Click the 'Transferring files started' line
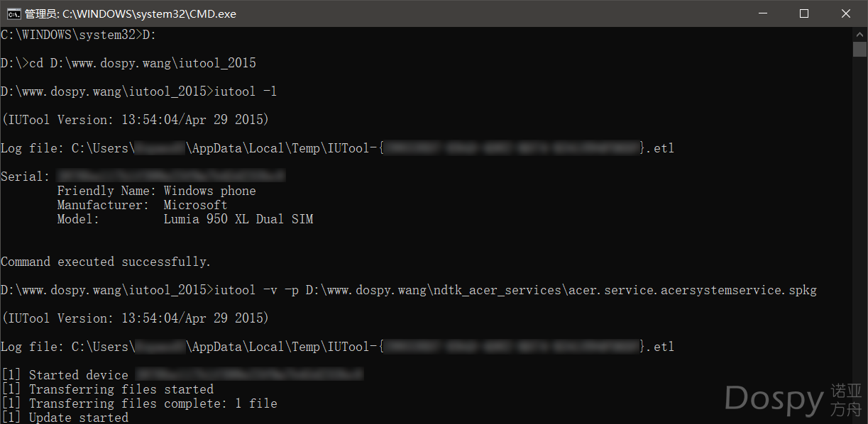Image resolution: width=868 pixels, height=424 pixels. 107,389
